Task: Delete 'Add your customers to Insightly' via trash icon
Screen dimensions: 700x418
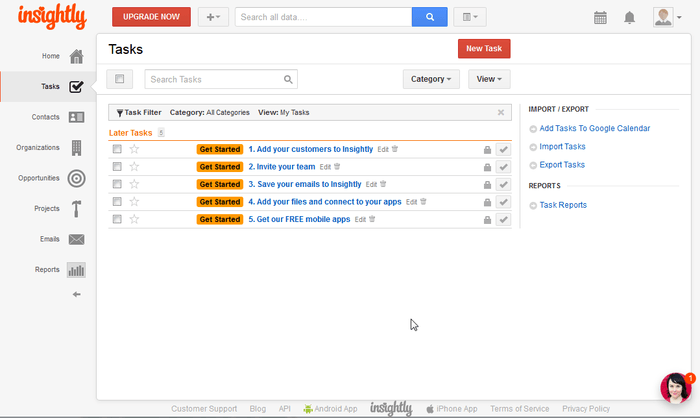Action: click(x=395, y=149)
